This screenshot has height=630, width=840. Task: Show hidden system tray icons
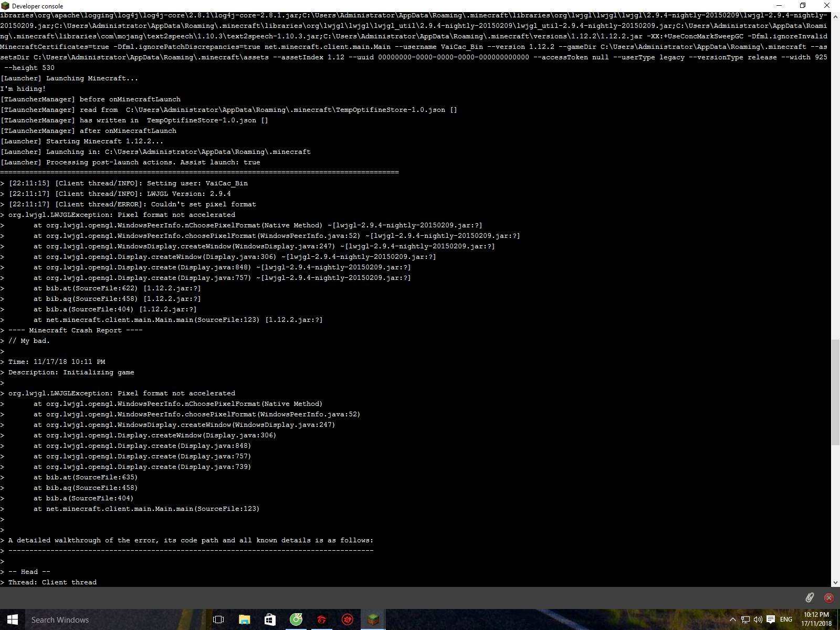tap(733, 619)
